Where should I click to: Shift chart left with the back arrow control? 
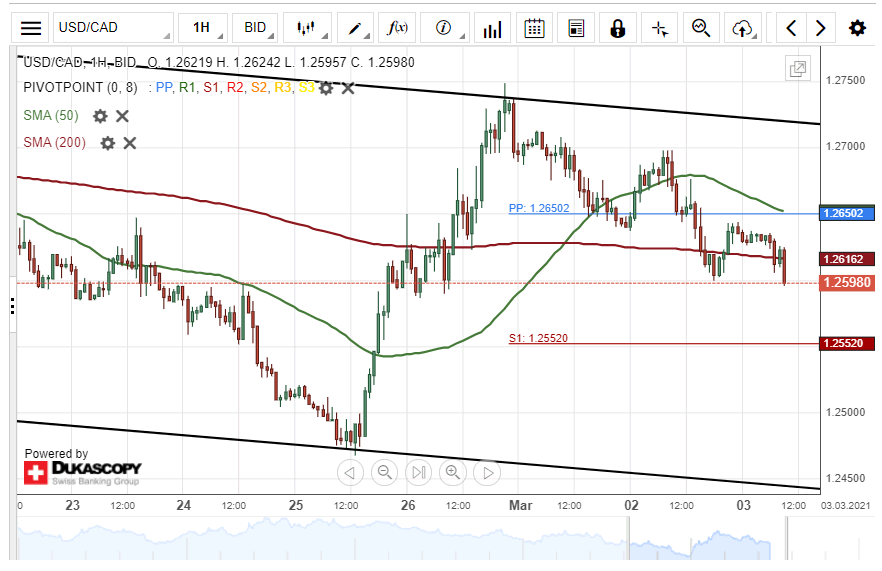click(x=350, y=473)
